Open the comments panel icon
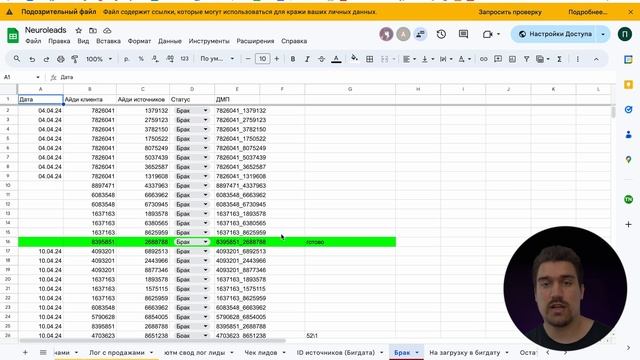This screenshot has width=640, height=360. (463, 34)
